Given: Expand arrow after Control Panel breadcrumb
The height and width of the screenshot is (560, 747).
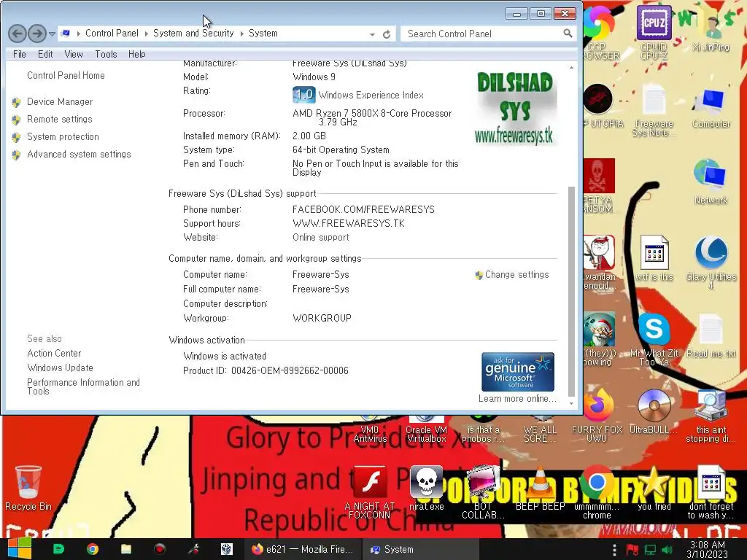Looking at the screenshot, I should pyautogui.click(x=146, y=34).
